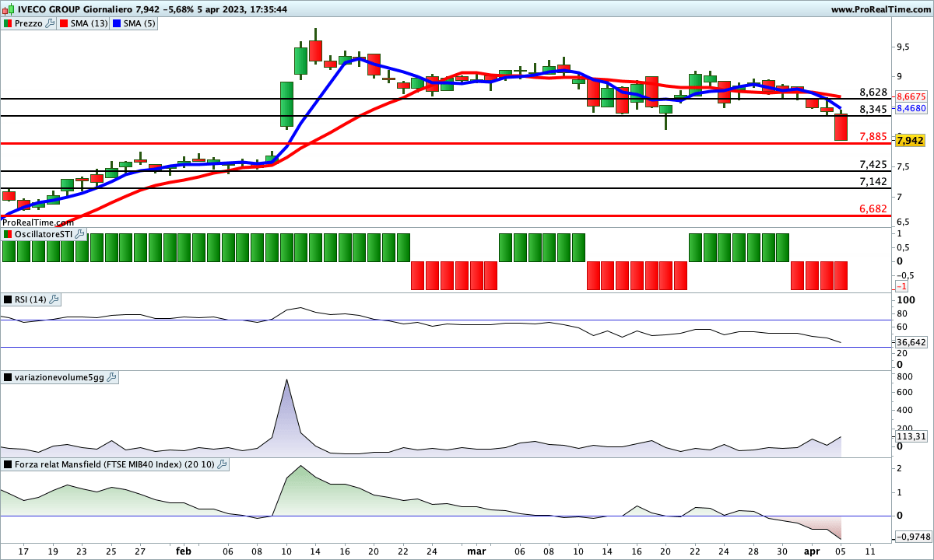Image resolution: width=934 pixels, height=560 pixels.
Task: Click the 'feb' month marker on time axis
Action: (184, 551)
